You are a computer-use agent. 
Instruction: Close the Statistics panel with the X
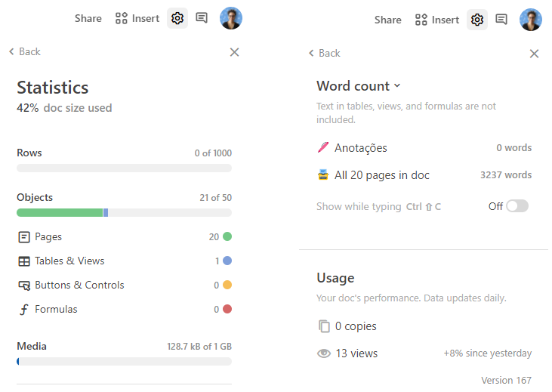pos(234,52)
